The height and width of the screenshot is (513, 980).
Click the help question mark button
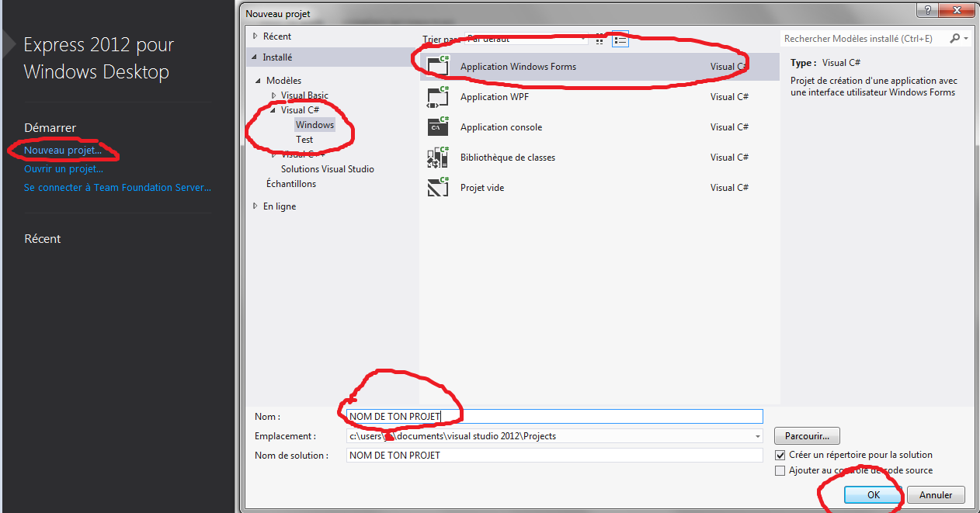coord(928,10)
